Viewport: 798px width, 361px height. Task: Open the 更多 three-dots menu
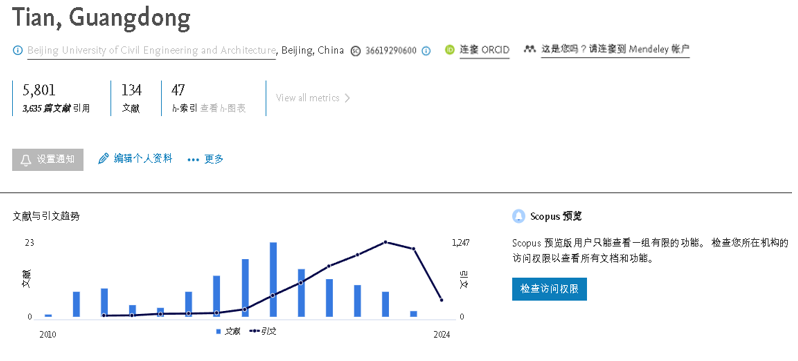pyautogui.click(x=206, y=159)
